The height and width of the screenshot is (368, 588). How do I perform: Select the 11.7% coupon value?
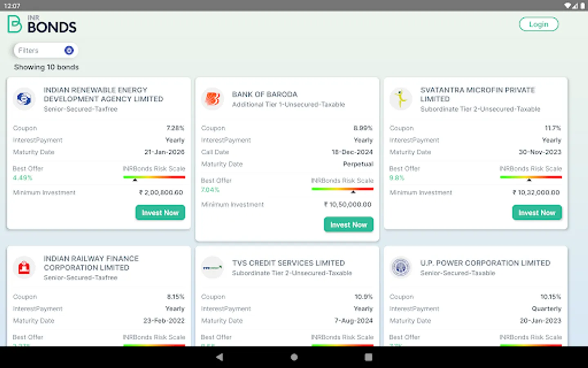(553, 128)
